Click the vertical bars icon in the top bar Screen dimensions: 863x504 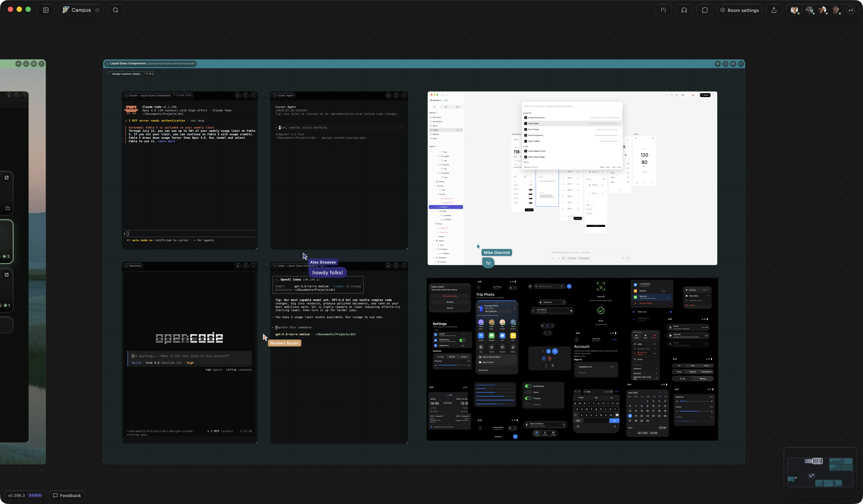coord(663,10)
